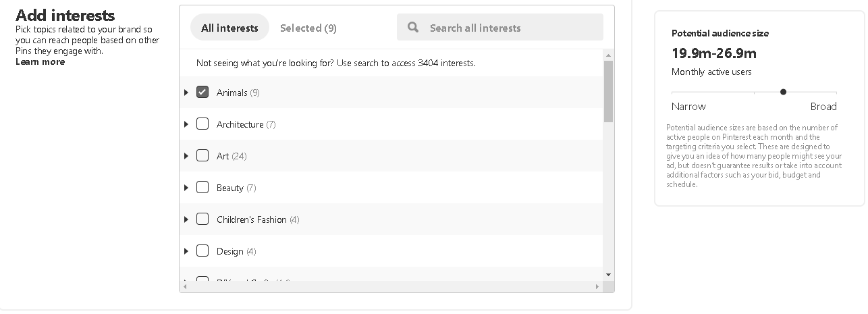Check the Architecture interest checkbox
This screenshot has height=314, width=868.
click(202, 124)
